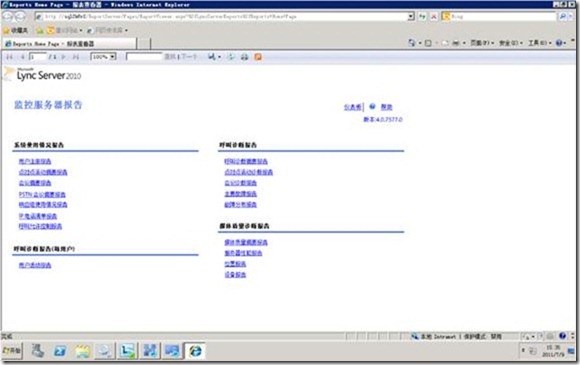Go to first page of the report

tap(10, 57)
